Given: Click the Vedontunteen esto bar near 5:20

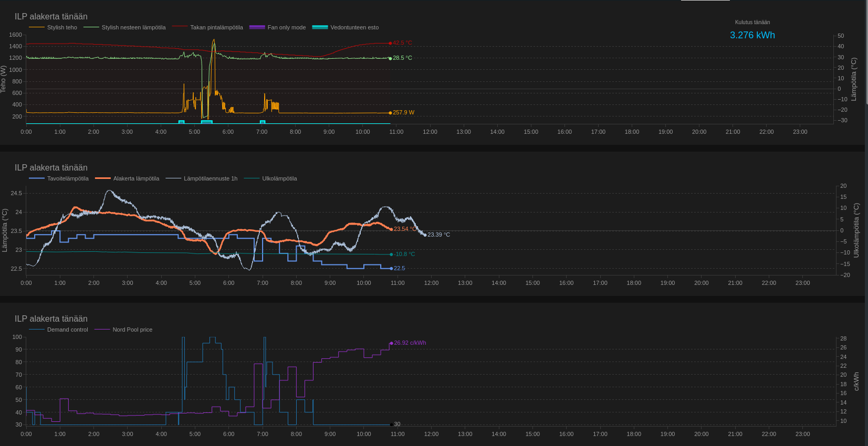Looking at the screenshot, I should point(207,122).
